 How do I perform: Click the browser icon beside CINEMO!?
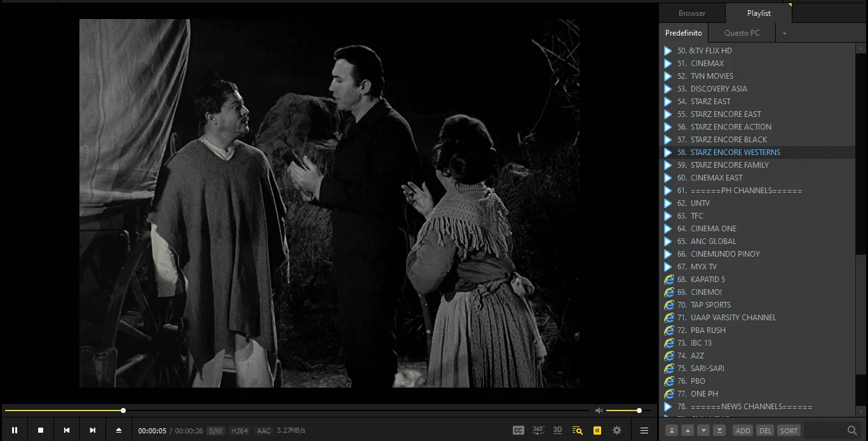click(668, 292)
